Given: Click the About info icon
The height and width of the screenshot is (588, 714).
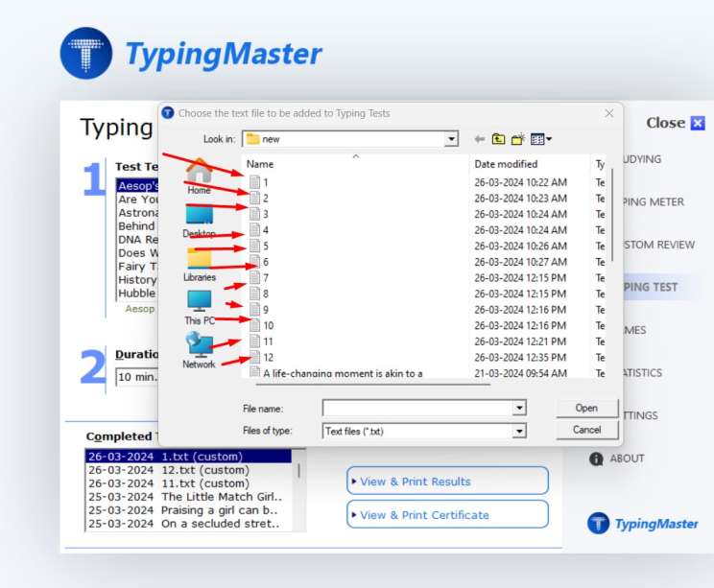Looking at the screenshot, I should (x=596, y=459).
